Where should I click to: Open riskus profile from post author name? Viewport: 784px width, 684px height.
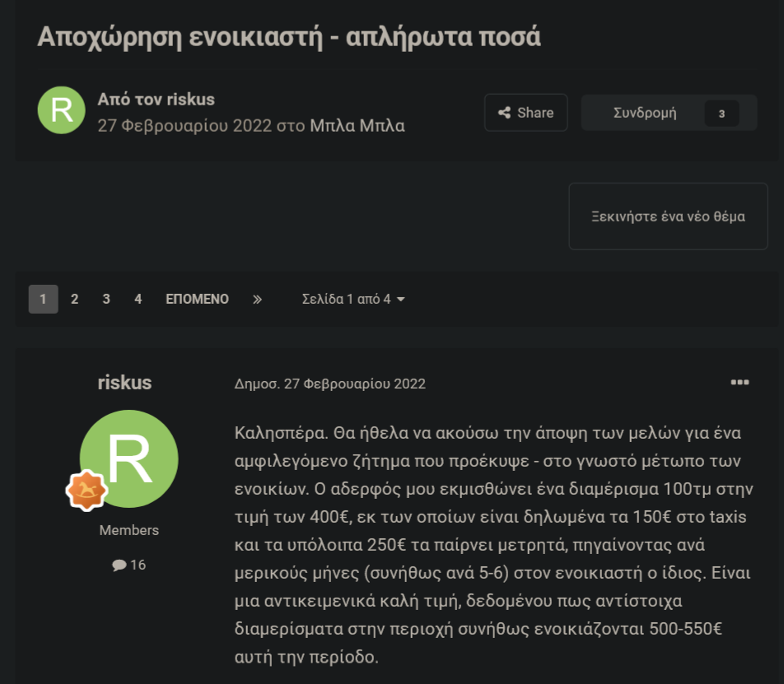(124, 382)
